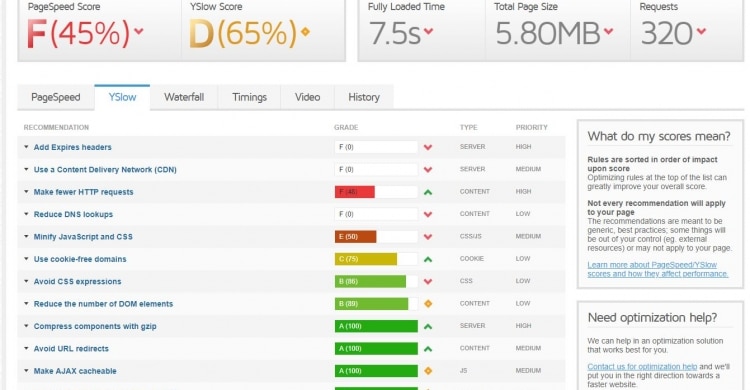Click the green up trend icon for Compress components with gzip
Screen dimensions: 750x390
(428, 326)
